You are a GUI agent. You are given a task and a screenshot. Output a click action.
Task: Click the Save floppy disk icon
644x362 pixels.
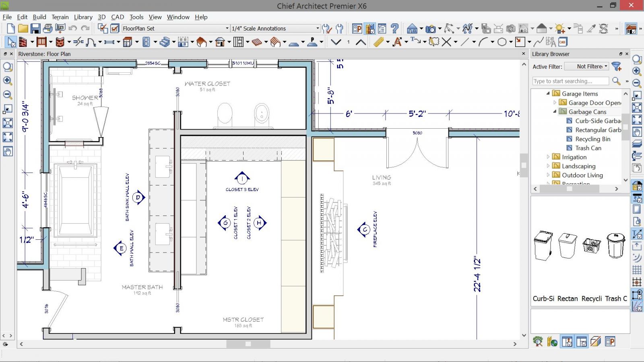35,29
